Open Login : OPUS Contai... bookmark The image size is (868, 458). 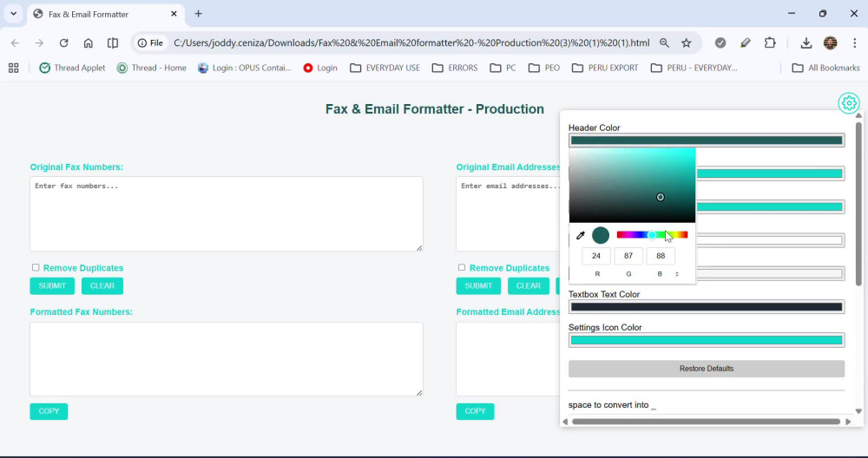[244, 68]
